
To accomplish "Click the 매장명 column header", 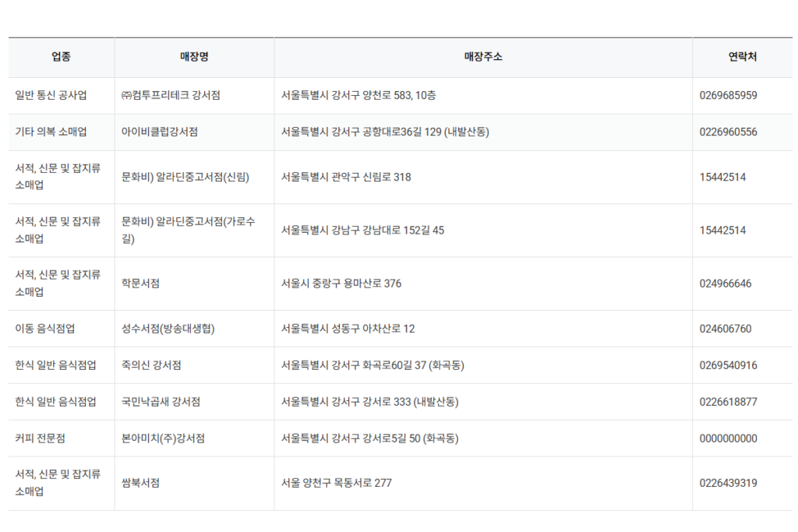I will point(193,57).
